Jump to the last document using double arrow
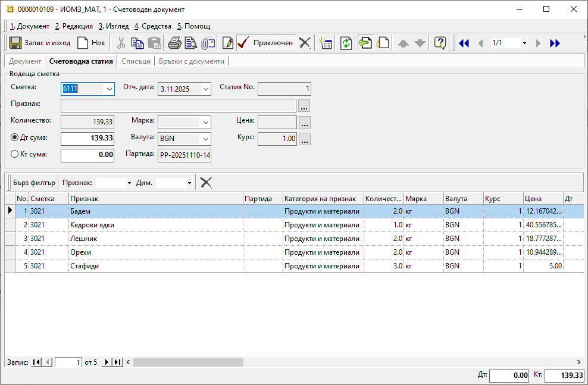The height and width of the screenshot is (385, 588). (555, 43)
